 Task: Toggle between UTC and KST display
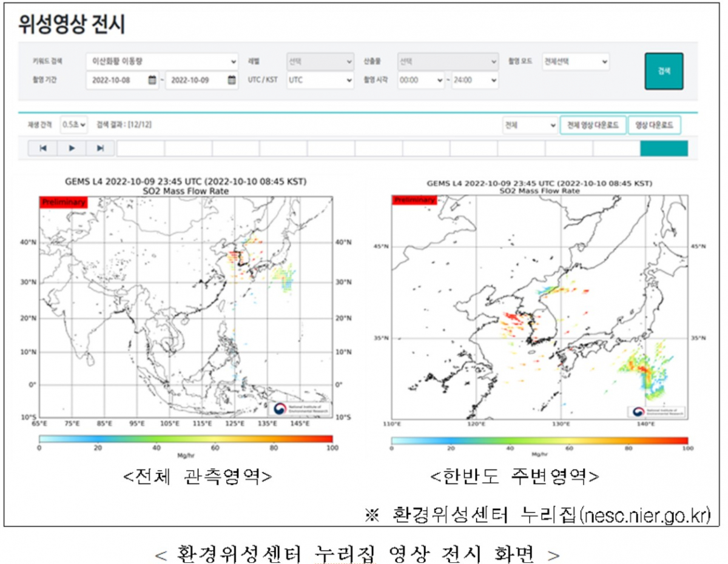point(320,81)
